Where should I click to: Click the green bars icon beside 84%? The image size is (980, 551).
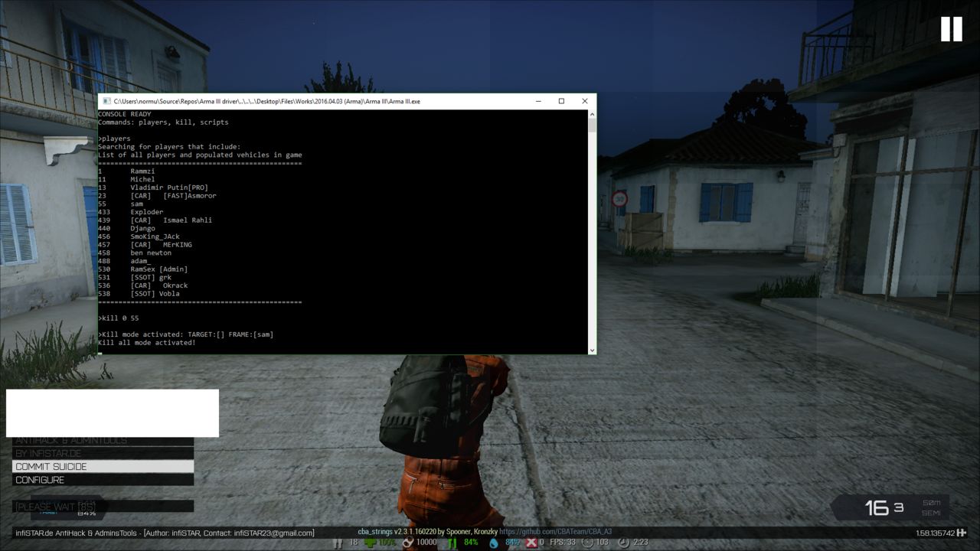tap(452, 543)
